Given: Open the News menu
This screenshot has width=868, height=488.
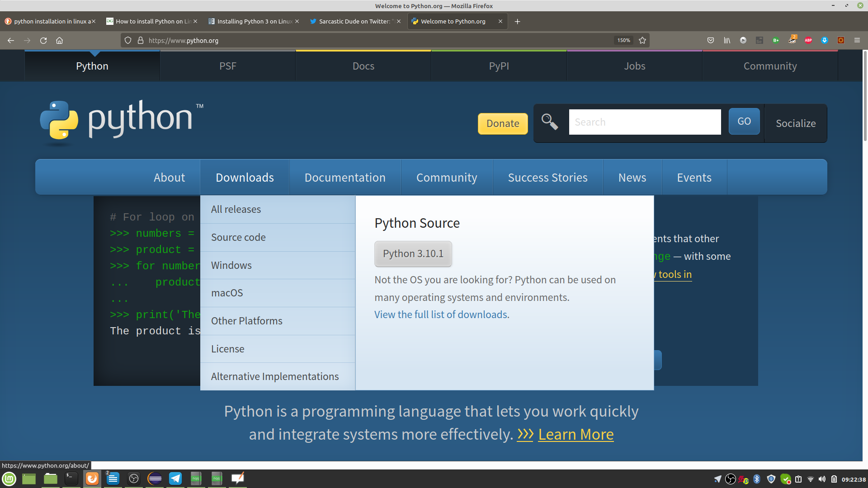Looking at the screenshot, I should [632, 177].
